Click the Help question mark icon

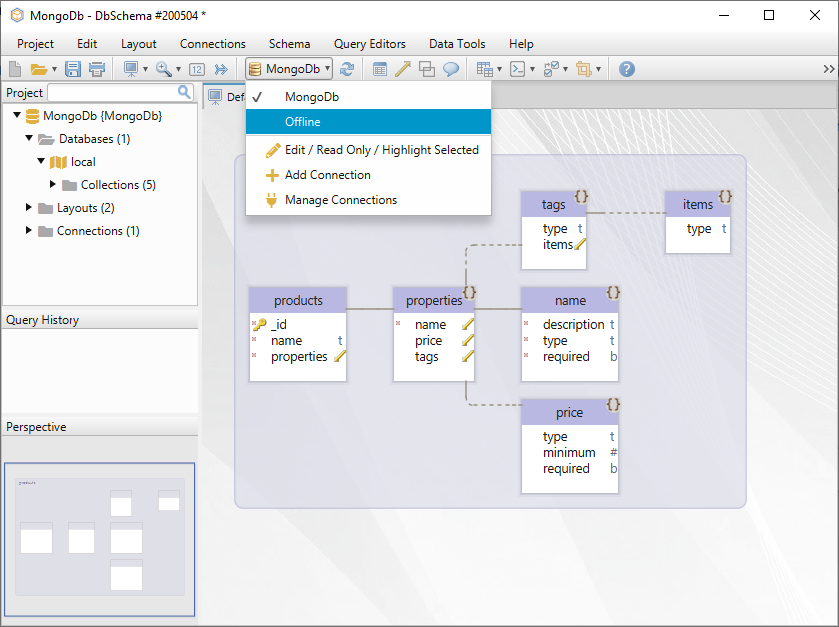coord(627,69)
